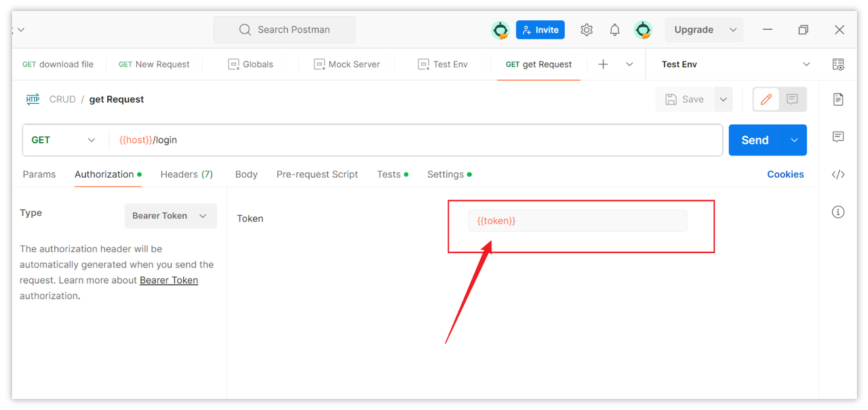Open the Save options arrow
This screenshot has width=868, height=410.
[723, 99]
